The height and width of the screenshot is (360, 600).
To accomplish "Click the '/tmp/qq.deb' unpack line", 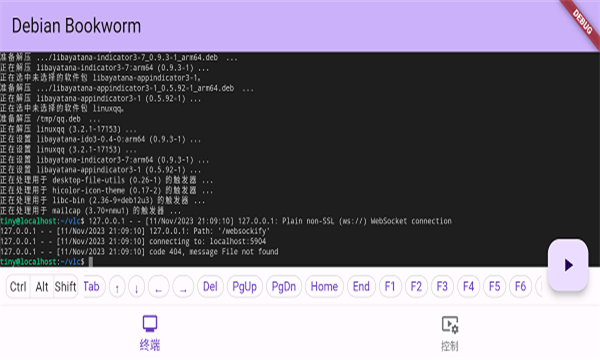I will (x=50, y=119).
